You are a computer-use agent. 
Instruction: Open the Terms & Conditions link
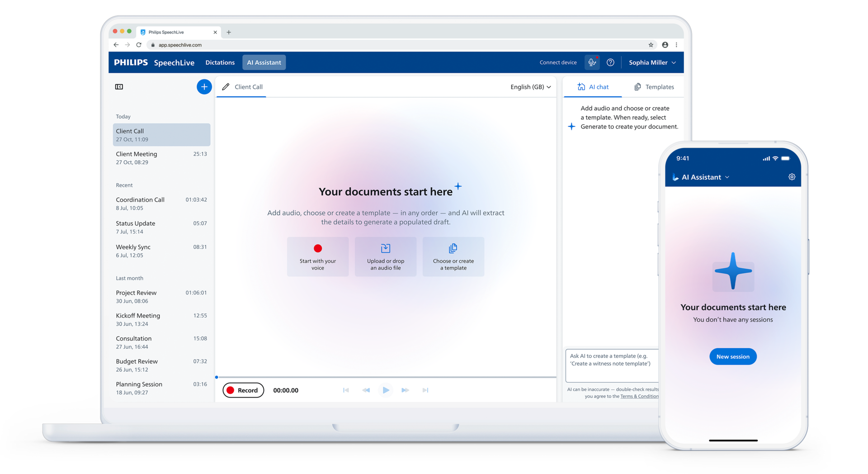click(x=639, y=396)
